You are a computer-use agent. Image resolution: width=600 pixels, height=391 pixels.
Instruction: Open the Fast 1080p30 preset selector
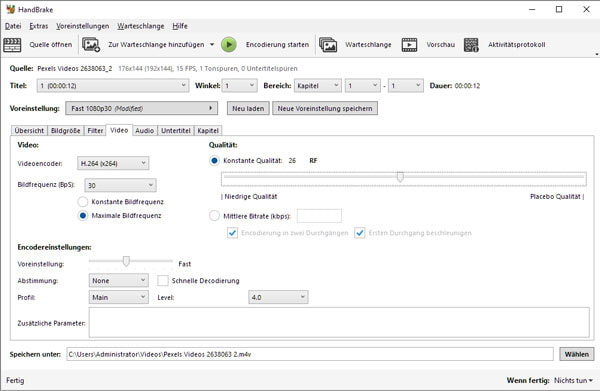pyautogui.click(x=142, y=108)
